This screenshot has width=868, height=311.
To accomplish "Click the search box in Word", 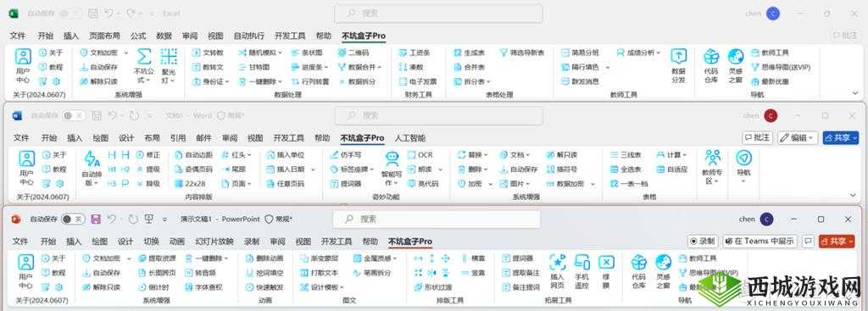I will [438, 115].
